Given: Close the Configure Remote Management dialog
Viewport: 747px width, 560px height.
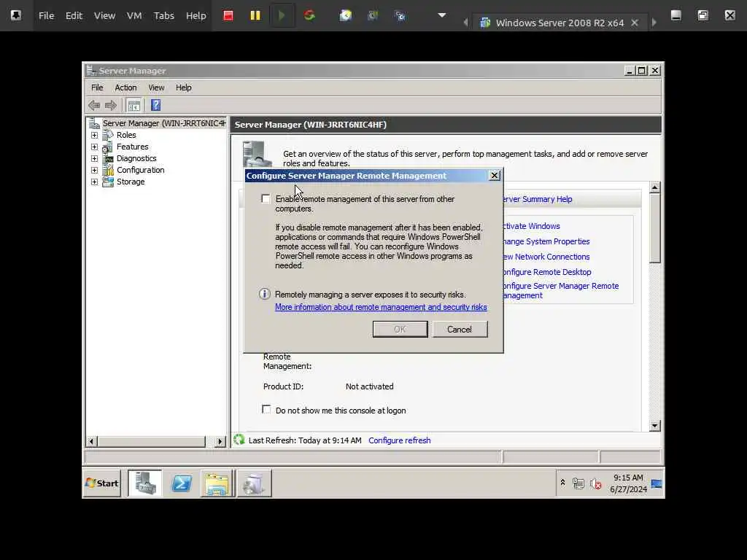Looking at the screenshot, I should click(x=495, y=176).
